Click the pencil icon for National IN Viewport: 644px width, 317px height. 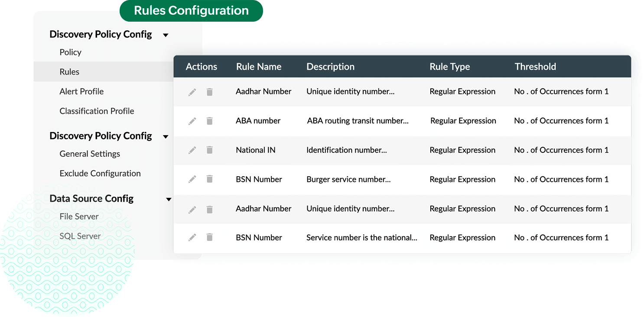(192, 150)
